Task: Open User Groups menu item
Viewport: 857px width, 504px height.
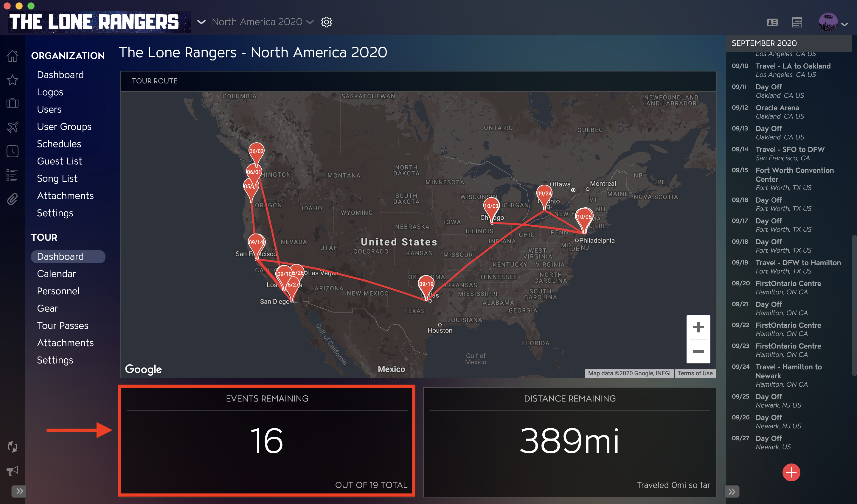Action: [64, 127]
